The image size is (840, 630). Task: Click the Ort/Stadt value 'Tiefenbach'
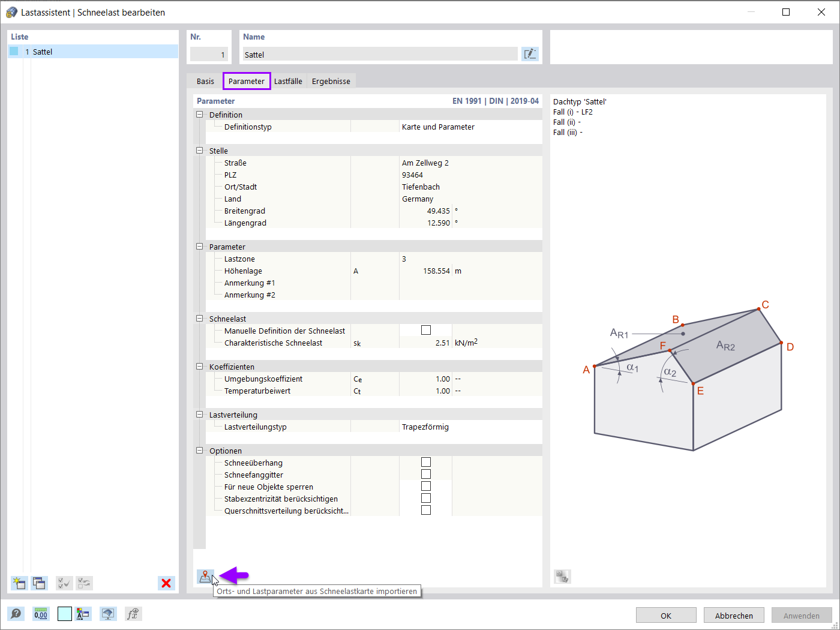[x=421, y=187]
